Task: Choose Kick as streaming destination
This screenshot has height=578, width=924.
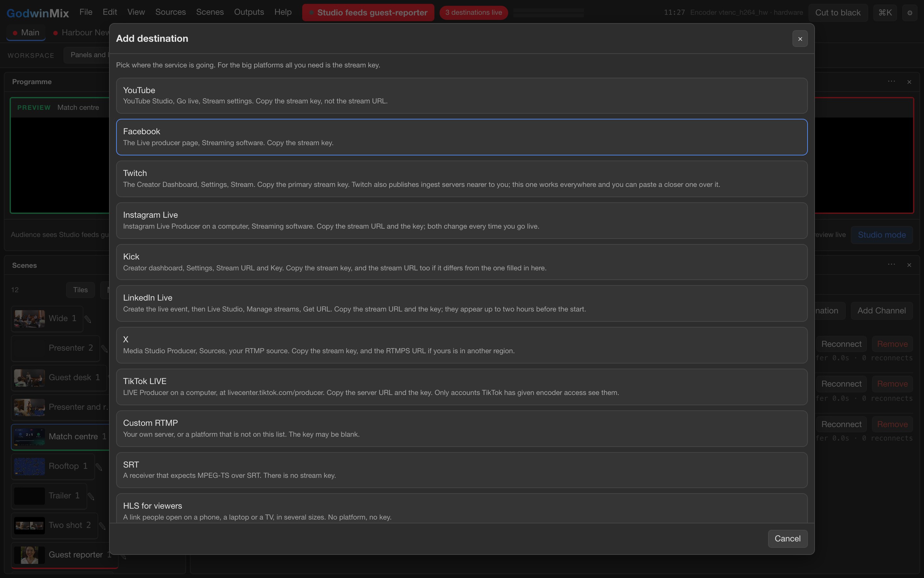Action: click(462, 262)
